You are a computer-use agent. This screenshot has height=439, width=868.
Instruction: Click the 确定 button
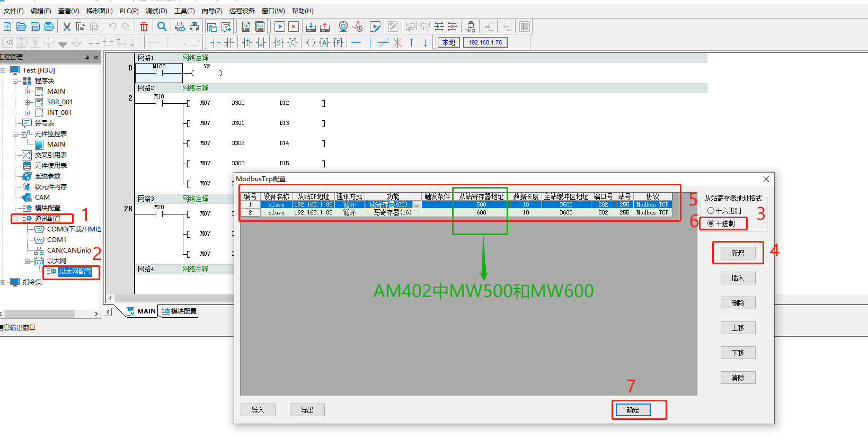633,410
